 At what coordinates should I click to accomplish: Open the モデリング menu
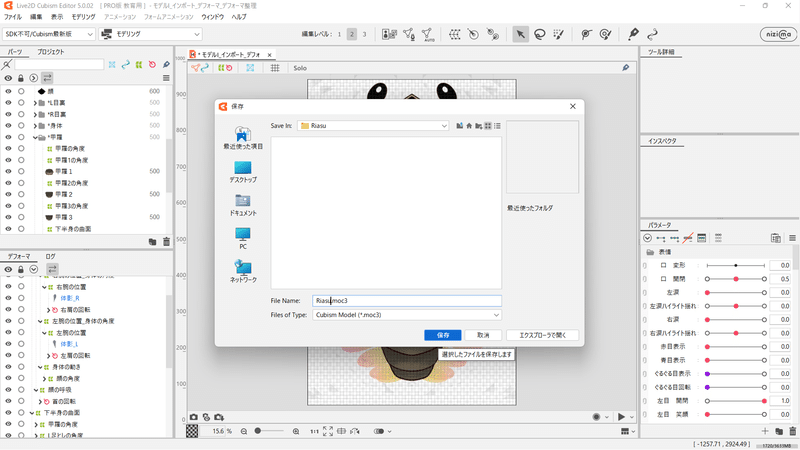[83, 17]
